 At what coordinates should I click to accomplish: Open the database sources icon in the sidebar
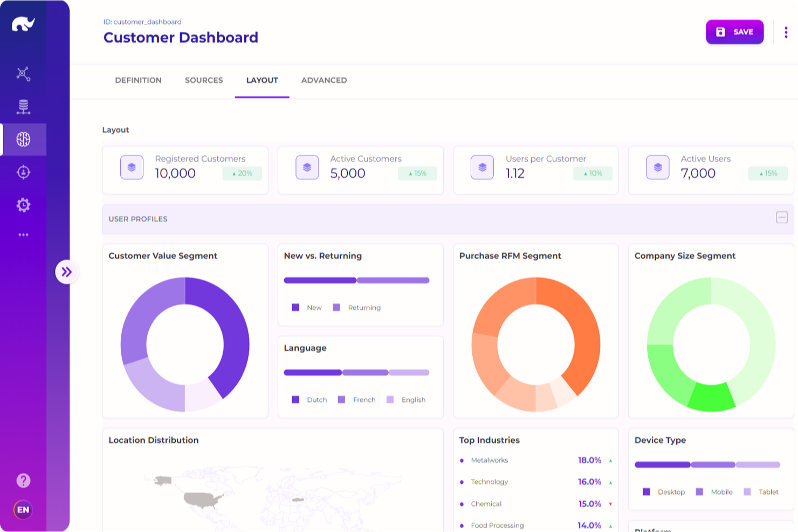pyautogui.click(x=23, y=106)
